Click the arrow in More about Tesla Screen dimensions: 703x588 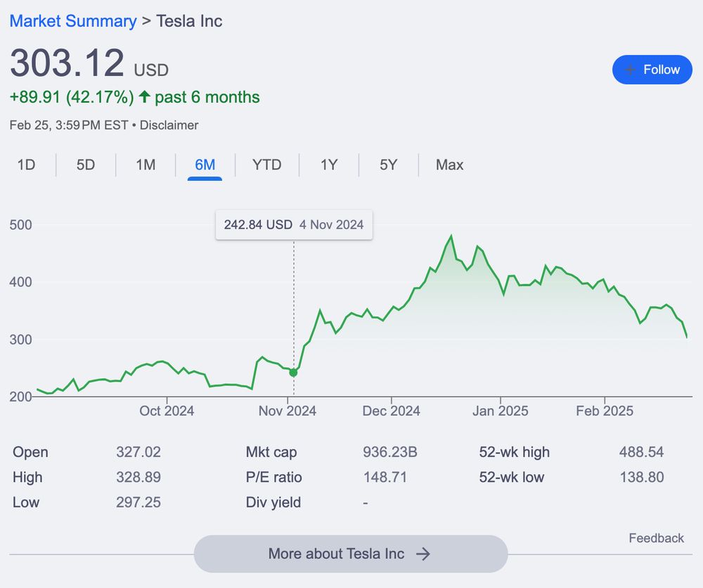(x=423, y=554)
